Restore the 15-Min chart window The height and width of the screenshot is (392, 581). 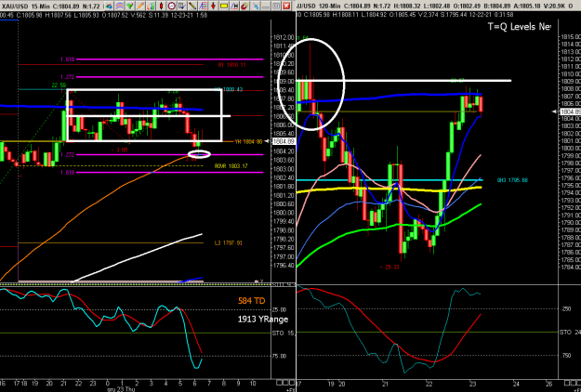point(276,6)
